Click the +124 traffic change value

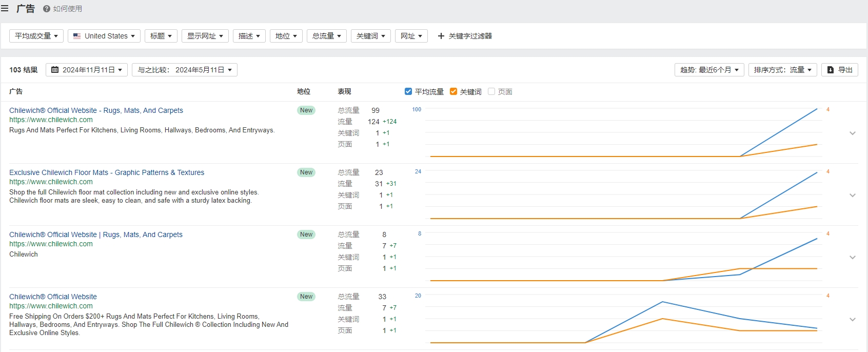390,122
